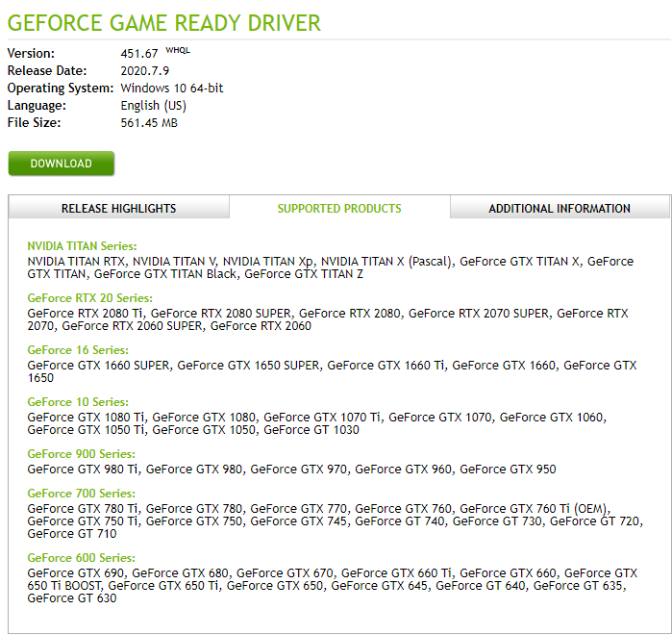672x635 pixels.
Task: Click the GeForce 16 Series heading
Action: coord(78,350)
